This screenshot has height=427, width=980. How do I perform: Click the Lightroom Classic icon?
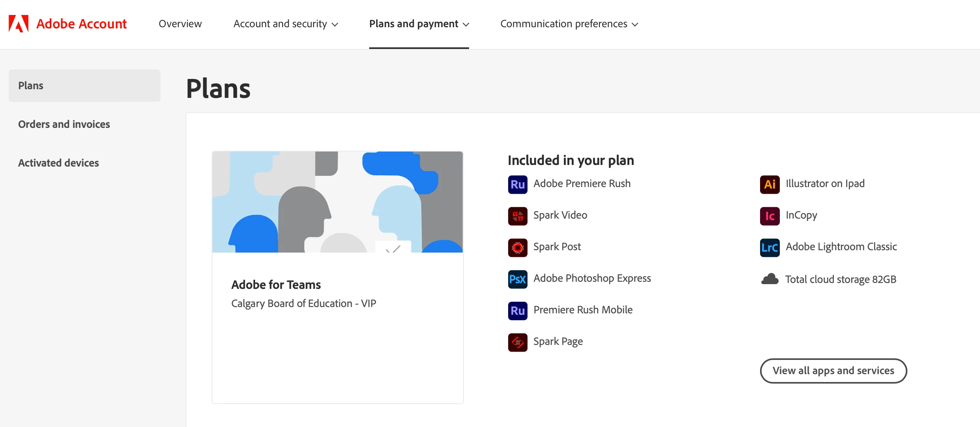coord(769,247)
